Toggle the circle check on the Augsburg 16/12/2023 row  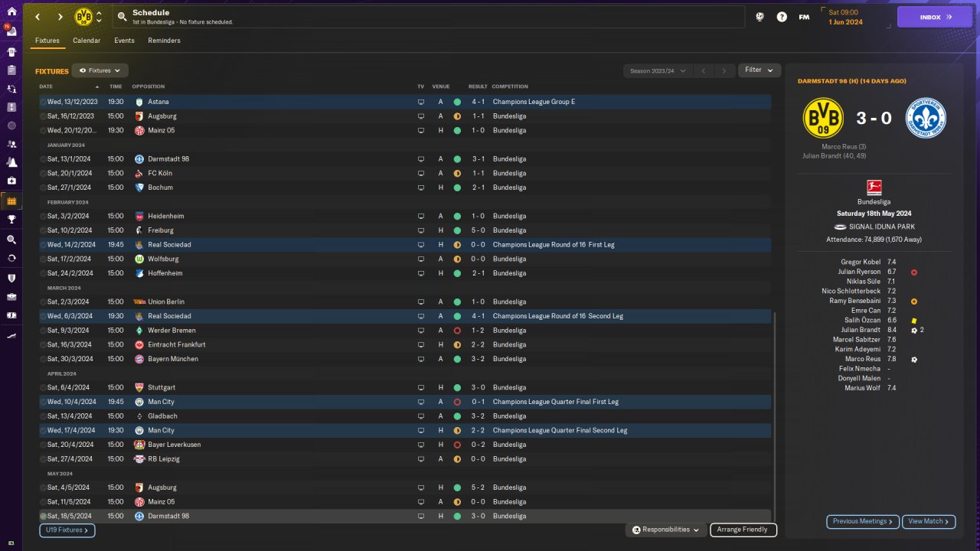[43, 116]
